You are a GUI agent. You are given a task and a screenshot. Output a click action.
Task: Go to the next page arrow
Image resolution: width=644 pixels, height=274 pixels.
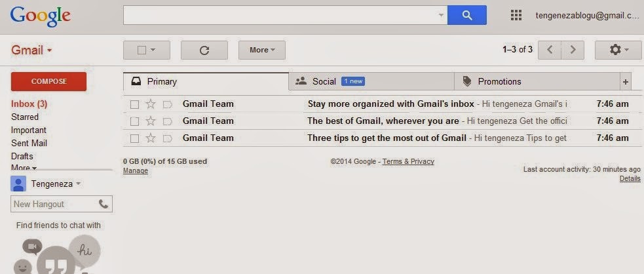click(573, 50)
